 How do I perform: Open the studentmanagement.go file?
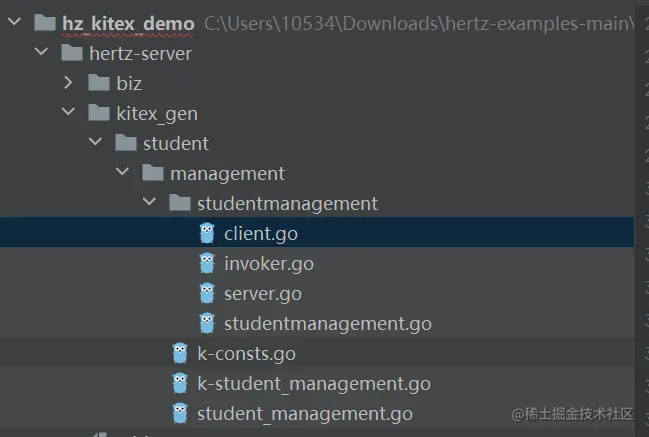328,324
